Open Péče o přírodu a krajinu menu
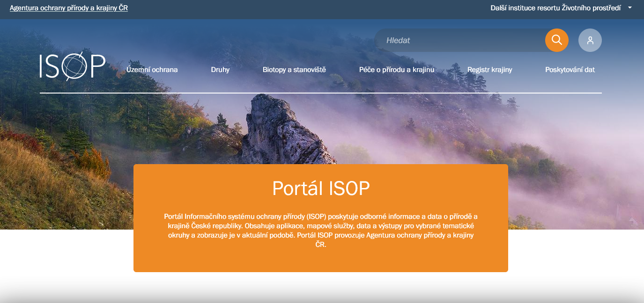 pyautogui.click(x=397, y=70)
